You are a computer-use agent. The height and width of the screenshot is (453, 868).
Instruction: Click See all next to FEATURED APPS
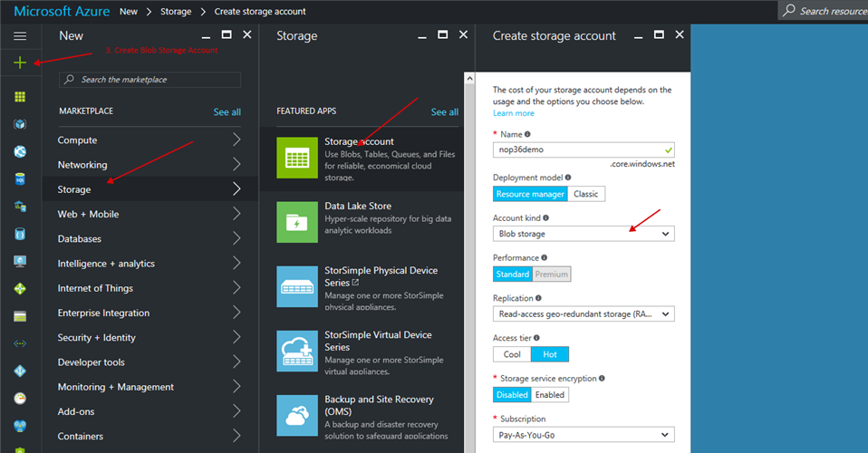(x=445, y=111)
